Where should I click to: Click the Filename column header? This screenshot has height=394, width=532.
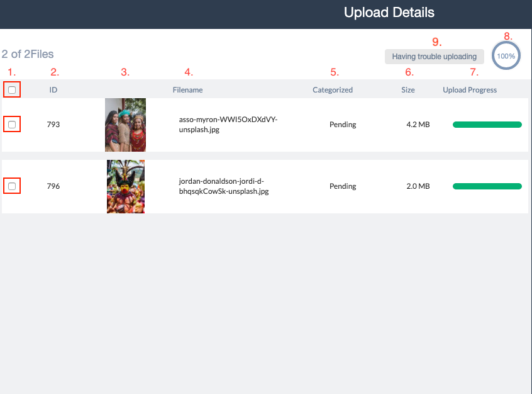pyautogui.click(x=187, y=89)
